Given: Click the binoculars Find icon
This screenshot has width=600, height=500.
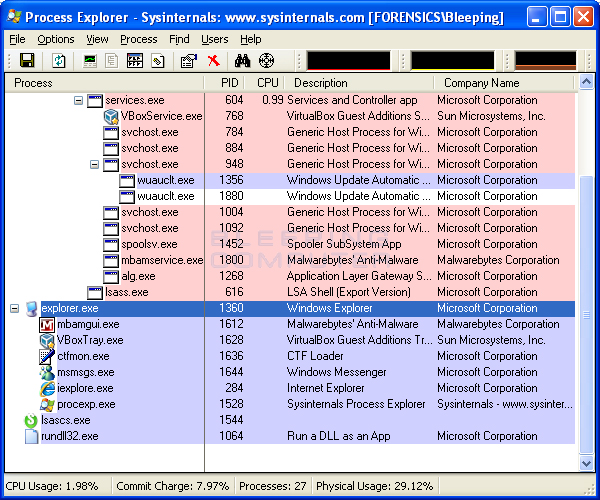Looking at the screenshot, I should [x=243, y=60].
